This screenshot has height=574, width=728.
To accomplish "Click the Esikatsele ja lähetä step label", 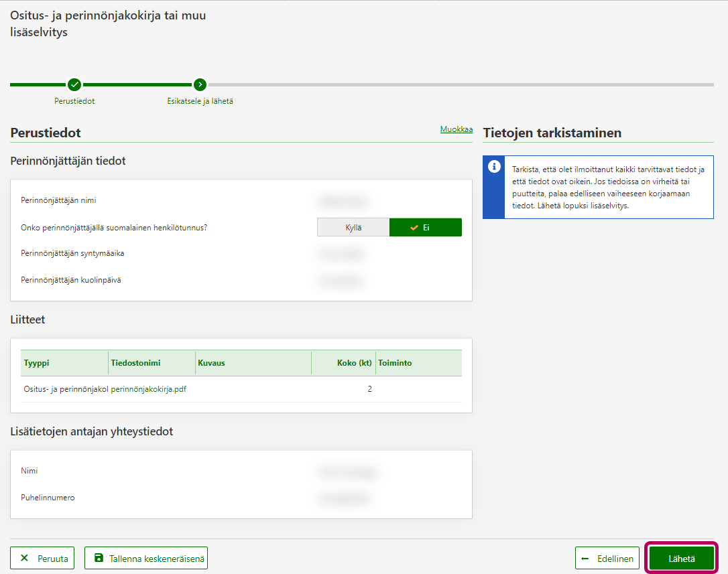I will [200, 101].
